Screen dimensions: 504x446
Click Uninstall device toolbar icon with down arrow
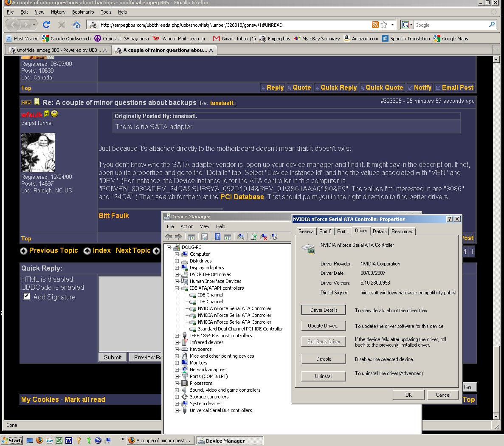tap(273, 237)
